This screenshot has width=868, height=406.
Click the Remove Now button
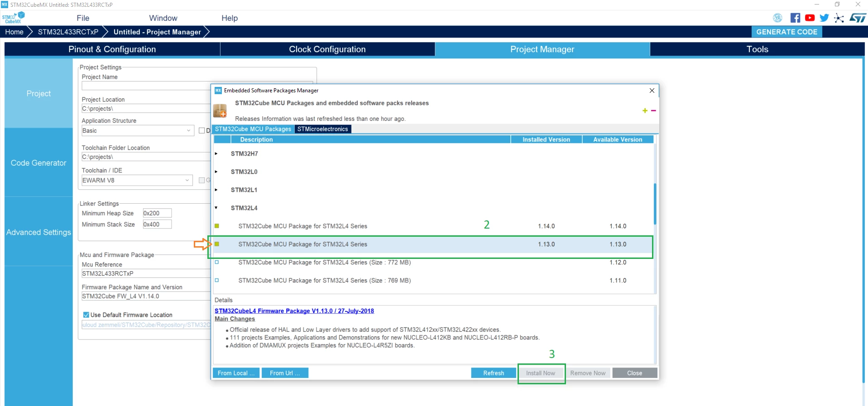click(x=588, y=373)
